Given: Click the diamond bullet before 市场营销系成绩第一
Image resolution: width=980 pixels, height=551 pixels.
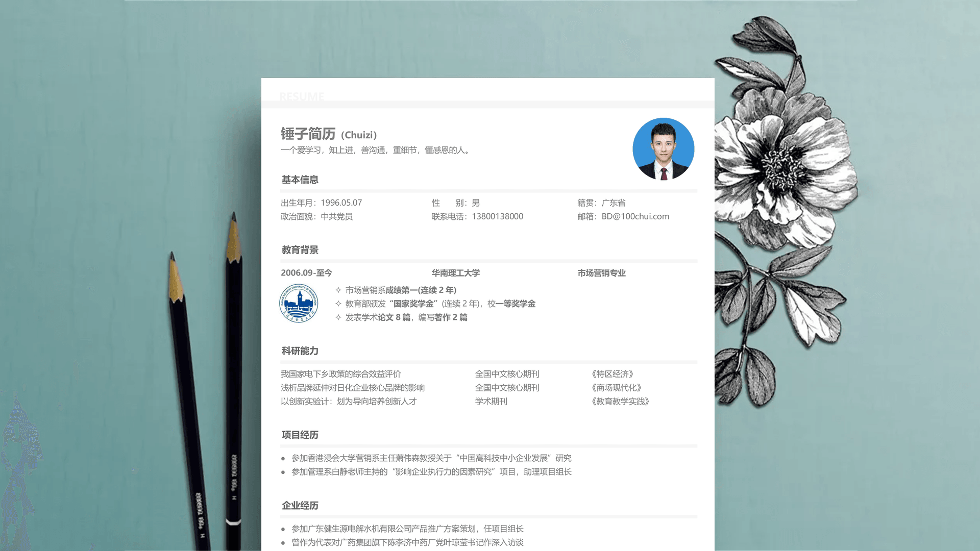Looking at the screenshot, I should [338, 290].
